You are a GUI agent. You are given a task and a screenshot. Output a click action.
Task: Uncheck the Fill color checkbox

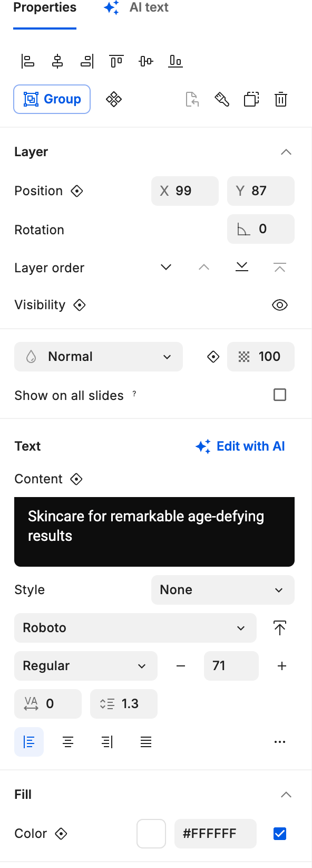tap(279, 833)
